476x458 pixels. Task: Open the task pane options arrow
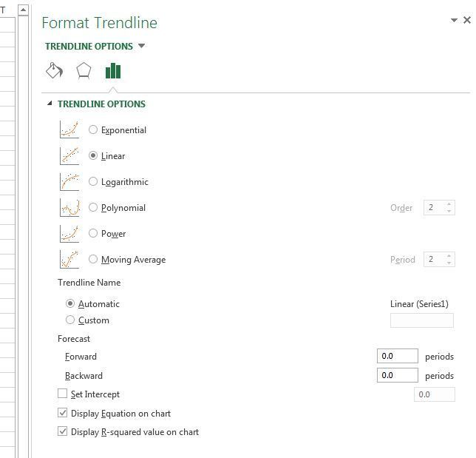(454, 21)
